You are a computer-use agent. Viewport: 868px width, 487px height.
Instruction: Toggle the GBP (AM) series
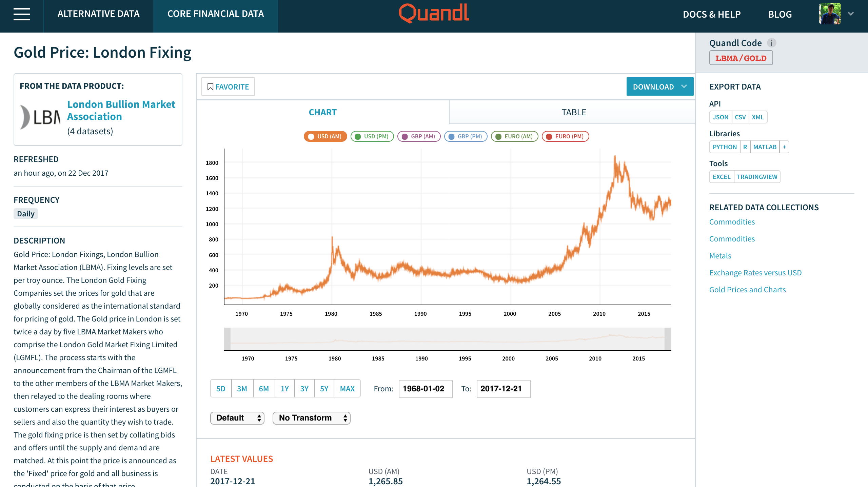pyautogui.click(x=419, y=136)
